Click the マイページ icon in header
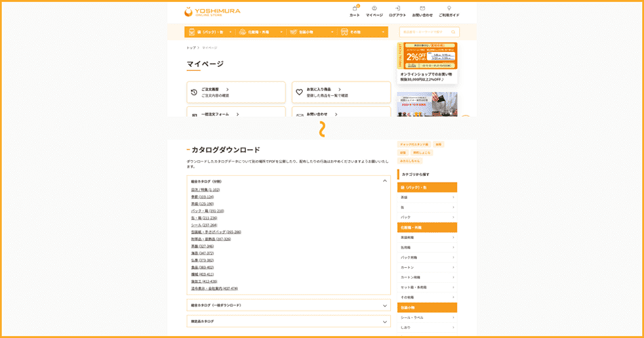 (374, 10)
